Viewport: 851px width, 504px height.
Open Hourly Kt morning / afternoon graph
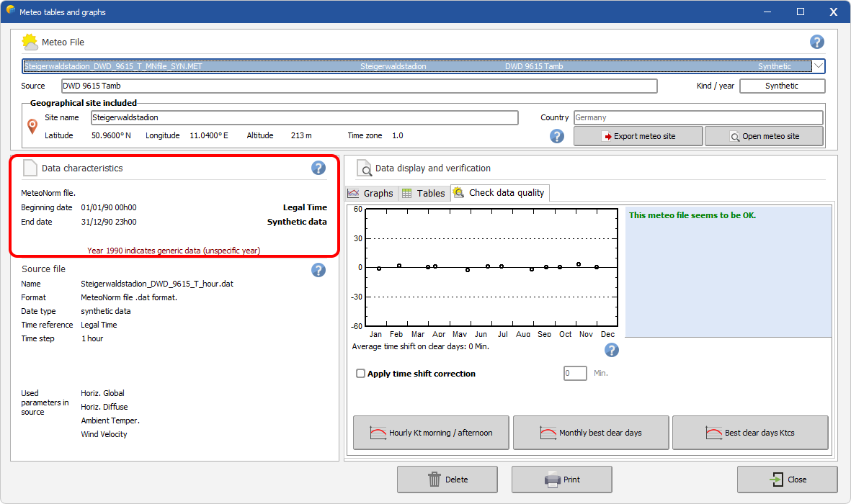(431, 433)
